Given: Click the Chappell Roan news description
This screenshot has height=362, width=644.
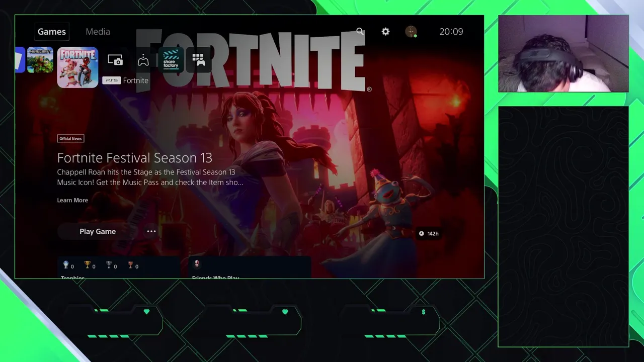Looking at the screenshot, I should point(150,177).
